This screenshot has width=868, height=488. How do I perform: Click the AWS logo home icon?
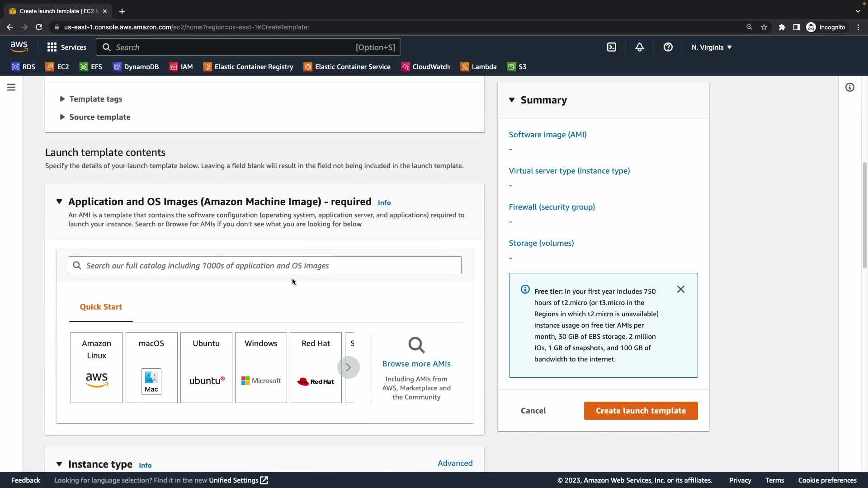tap(19, 47)
